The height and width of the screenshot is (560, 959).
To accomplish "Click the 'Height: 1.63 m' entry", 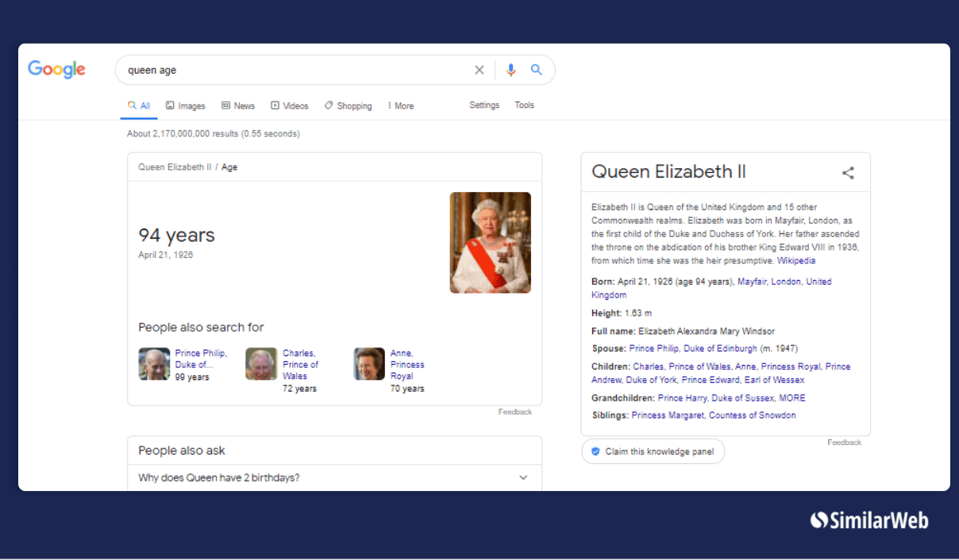I will (x=622, y=313).
